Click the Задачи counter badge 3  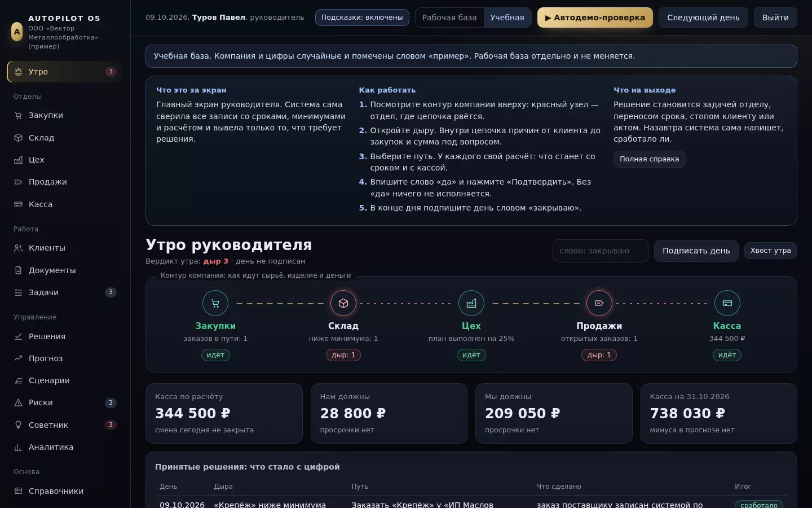[111, 292]
